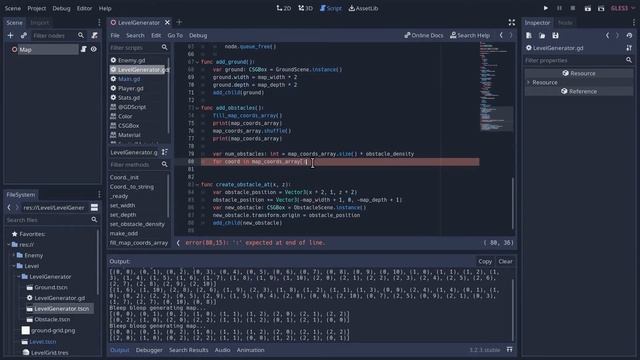
Task: Open the script editor Go To menu
Action: [175, 36]
